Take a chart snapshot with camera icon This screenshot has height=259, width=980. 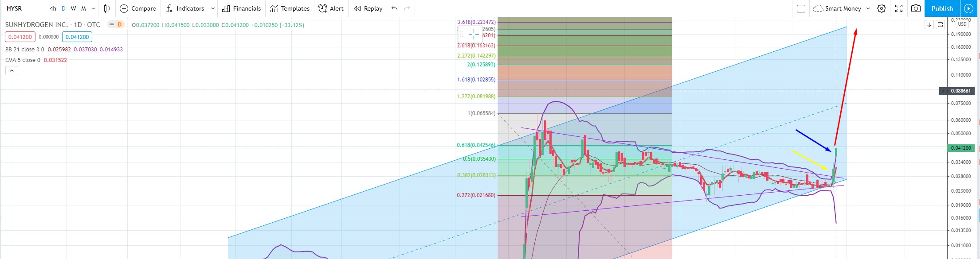[916, 8]
